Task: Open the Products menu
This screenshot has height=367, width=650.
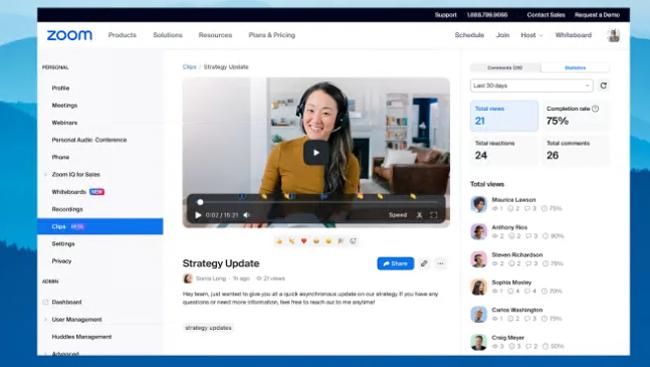Action: pos(122,35)
